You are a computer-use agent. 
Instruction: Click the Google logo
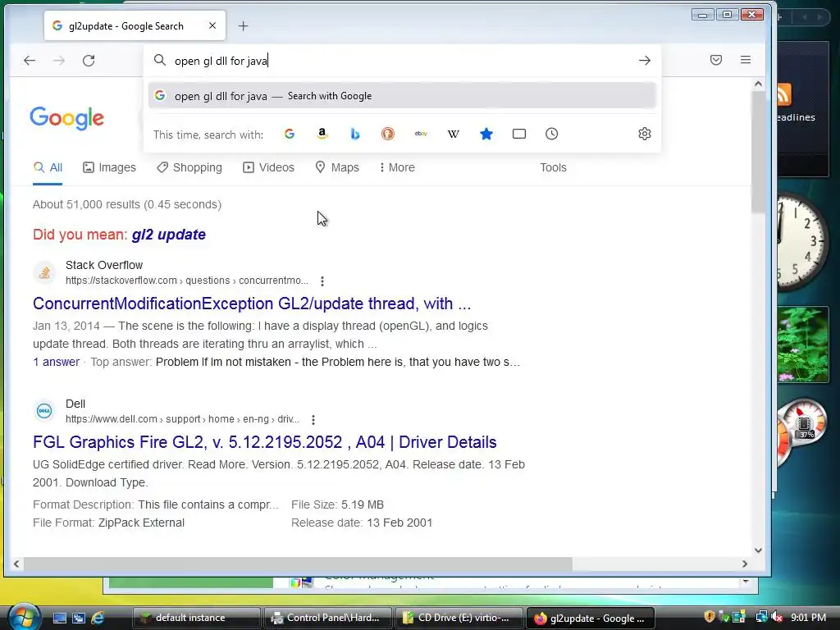(67, 118)
